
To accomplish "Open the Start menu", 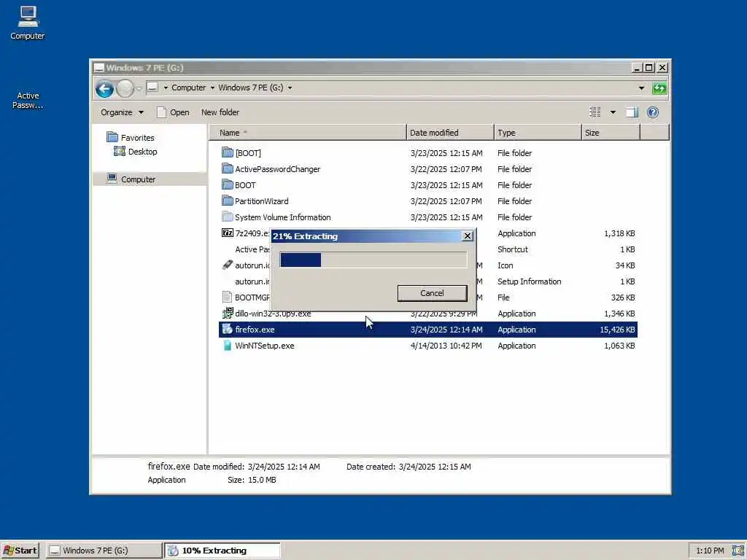I will point(20,551).
